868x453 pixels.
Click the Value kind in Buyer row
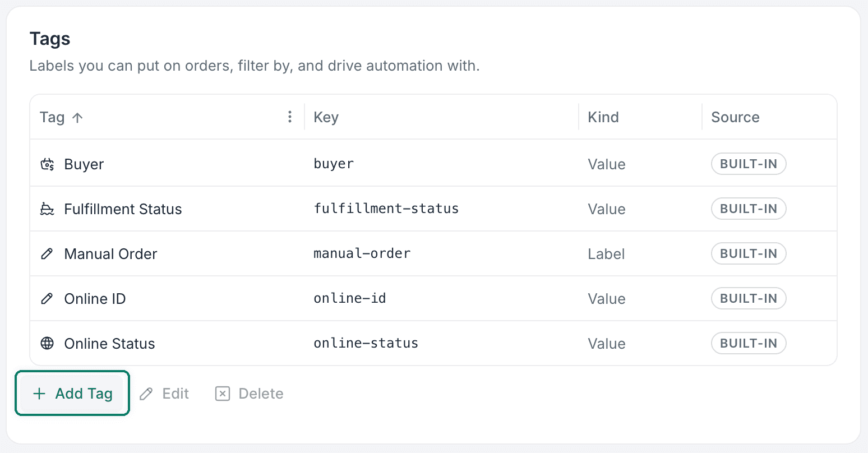click(x=607, y=164)
